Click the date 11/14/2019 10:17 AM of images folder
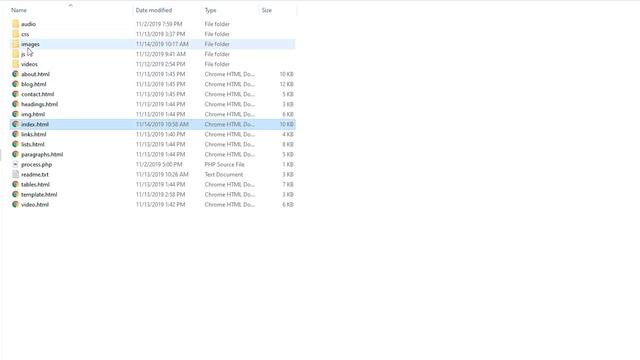Screen dimensions: 640x360 [162, 44]
